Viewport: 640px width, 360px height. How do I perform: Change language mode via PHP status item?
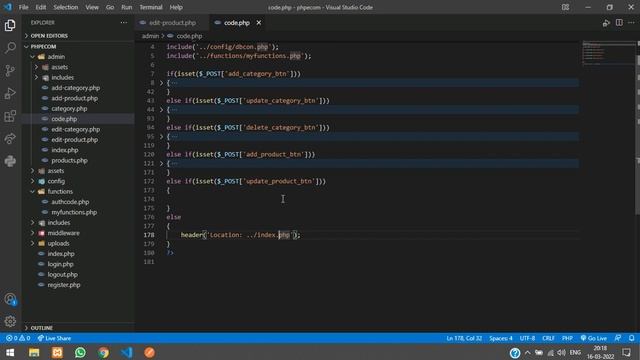[567, 338]
